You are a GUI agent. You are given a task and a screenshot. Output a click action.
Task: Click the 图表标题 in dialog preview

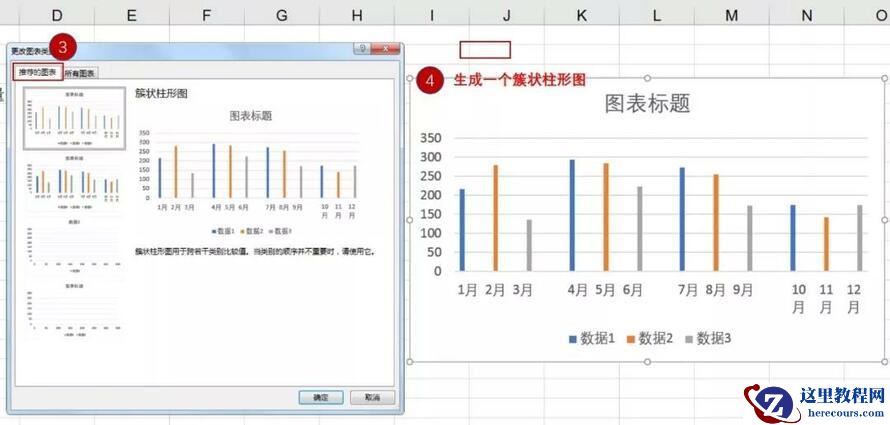(250, 116)
